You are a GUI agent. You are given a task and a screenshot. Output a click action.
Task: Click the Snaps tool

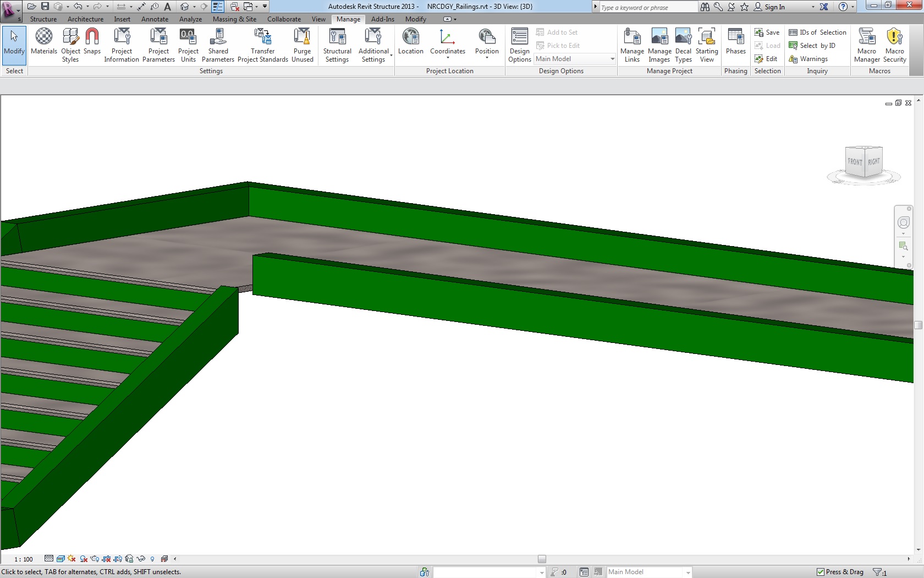coord(92,44)
